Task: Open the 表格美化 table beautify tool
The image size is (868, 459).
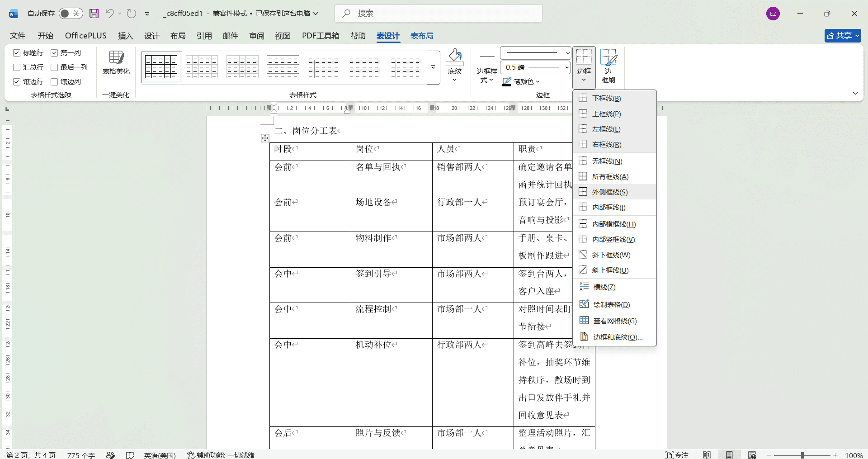Action: point(116,63)
